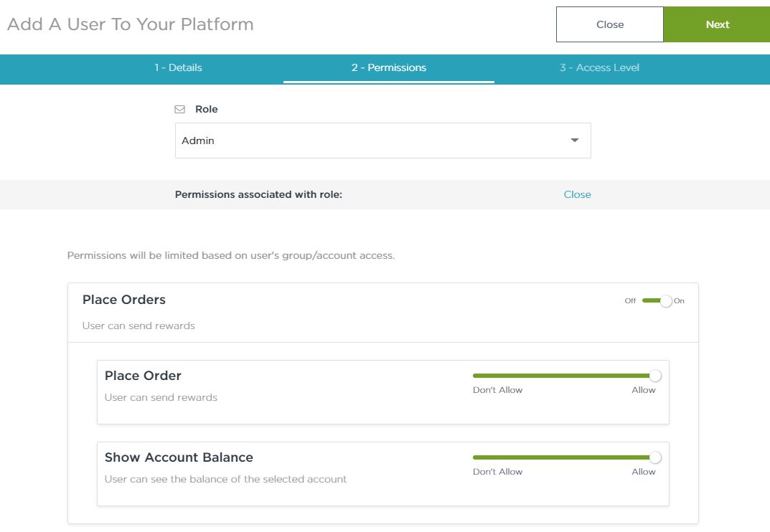Viewport: 770px width, 532px height.
Task: Select the 2 - Permissions tab
Action: (388, 67)
